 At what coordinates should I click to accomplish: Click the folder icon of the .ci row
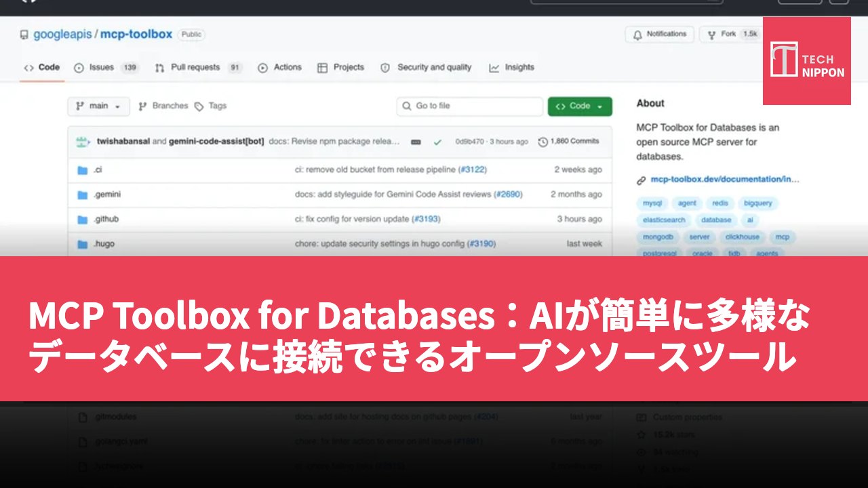[83, 170]
